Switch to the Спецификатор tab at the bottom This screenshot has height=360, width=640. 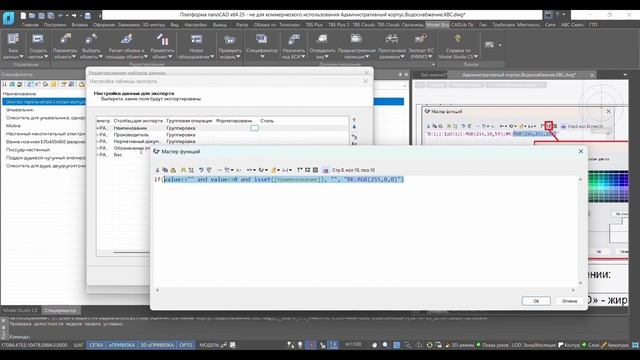coord(60,311)
